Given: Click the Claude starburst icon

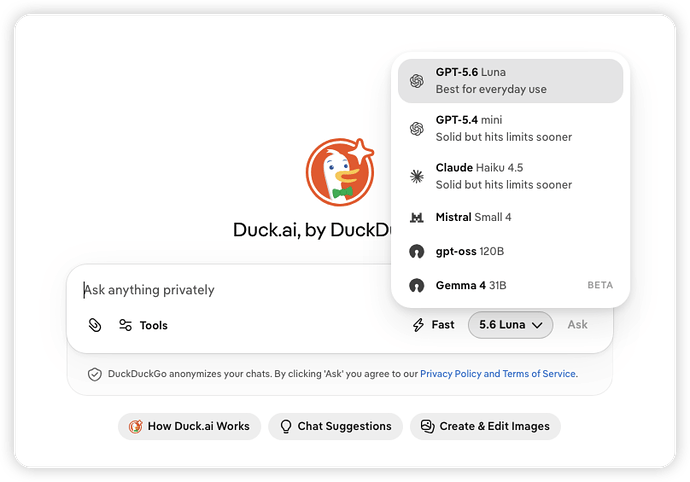Looking at the screenshot, I should coord(417,176).
